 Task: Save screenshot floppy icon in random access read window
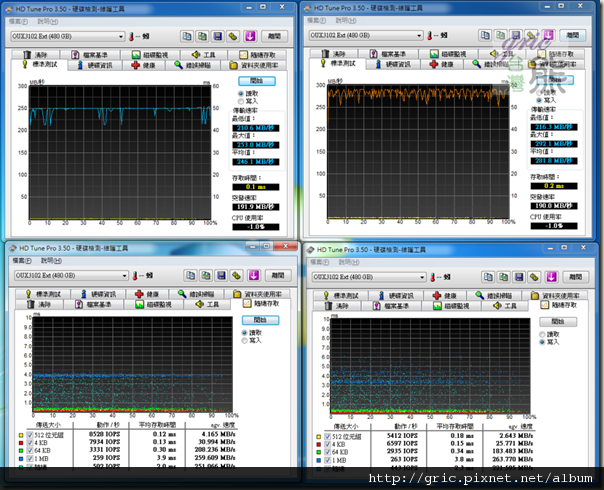tap(221, 275)
